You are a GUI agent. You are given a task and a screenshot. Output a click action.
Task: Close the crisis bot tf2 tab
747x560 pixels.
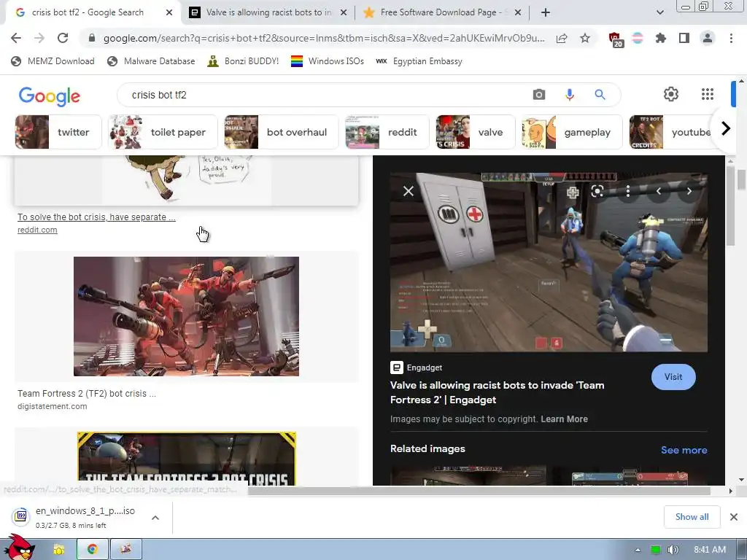(x=169, y=13)
